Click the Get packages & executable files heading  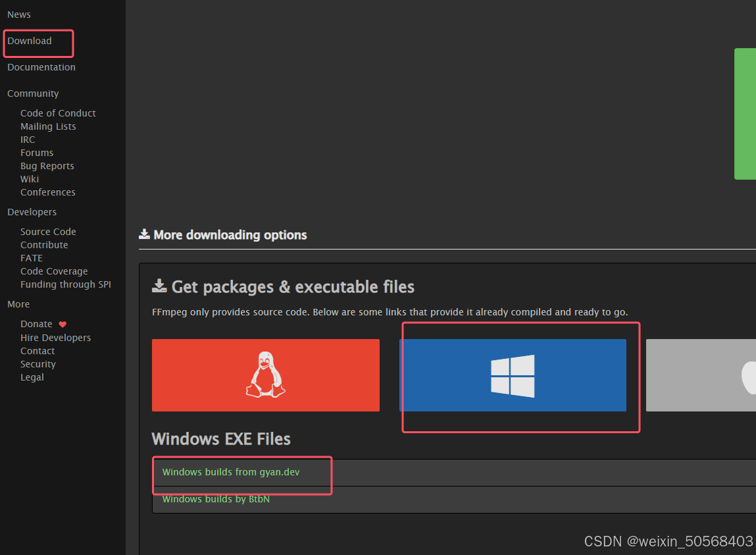293,287
